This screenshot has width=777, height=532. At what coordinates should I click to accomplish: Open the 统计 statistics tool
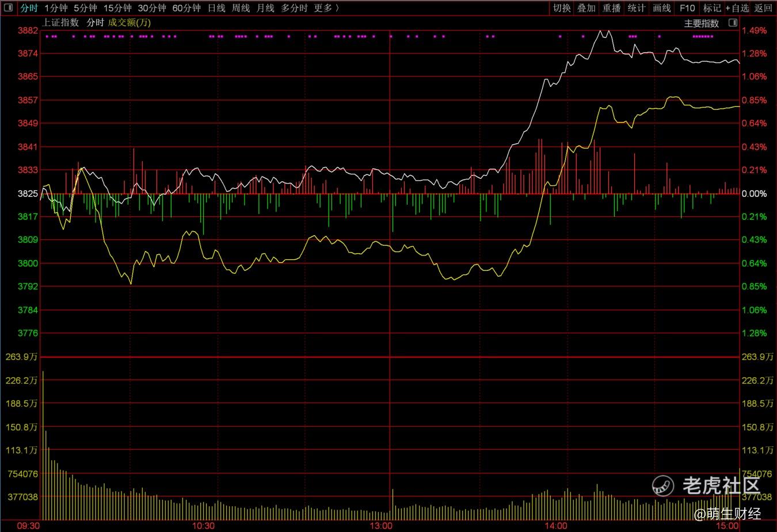tap(637, 8)
